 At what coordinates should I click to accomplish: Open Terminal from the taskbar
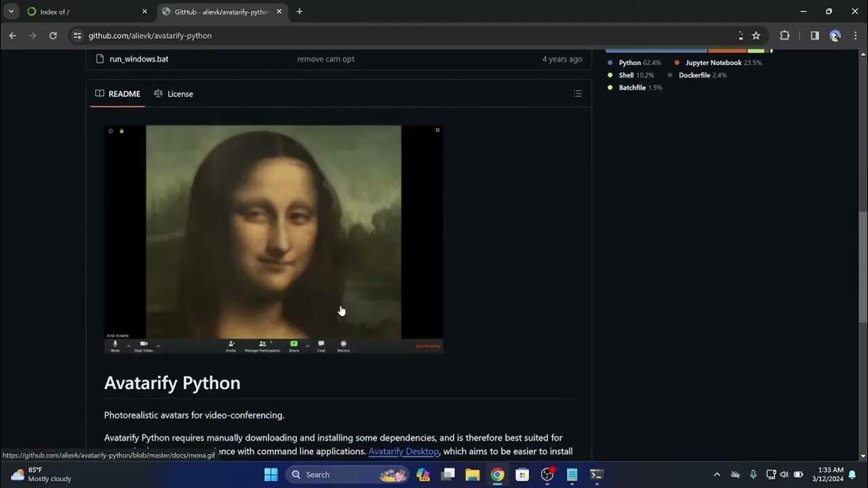[x=597, y=474]
